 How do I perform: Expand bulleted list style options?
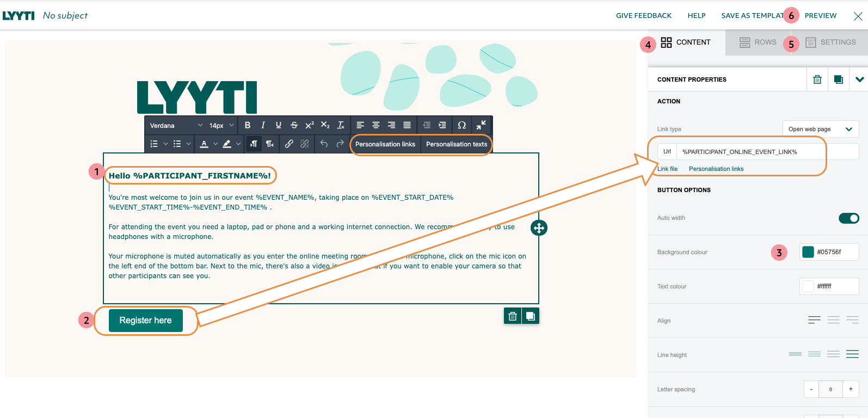[188, 144]
